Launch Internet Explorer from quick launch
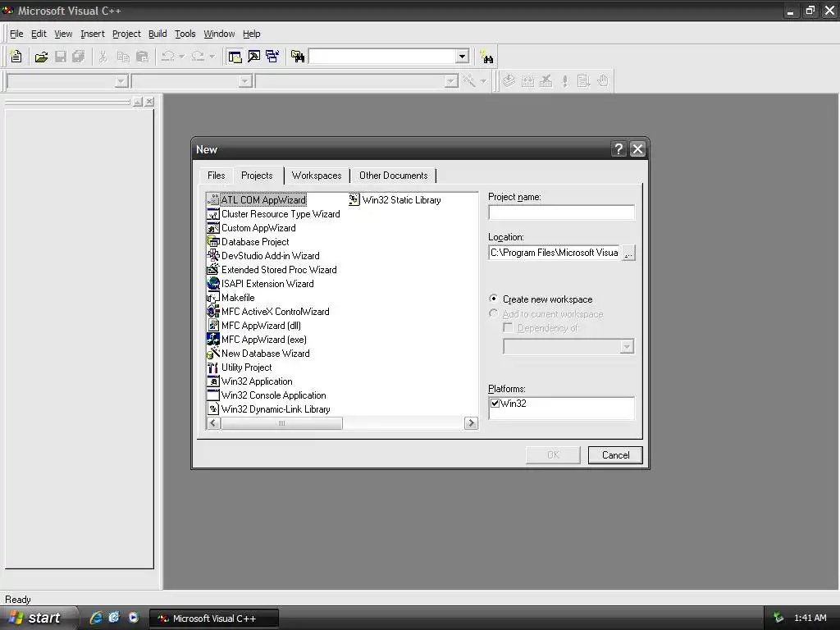 [96, 618]
